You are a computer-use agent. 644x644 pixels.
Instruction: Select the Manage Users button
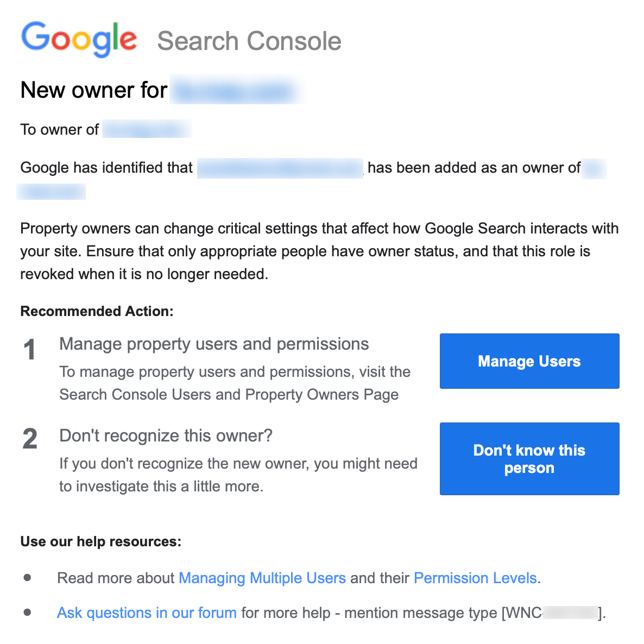[x=529, y=361]
